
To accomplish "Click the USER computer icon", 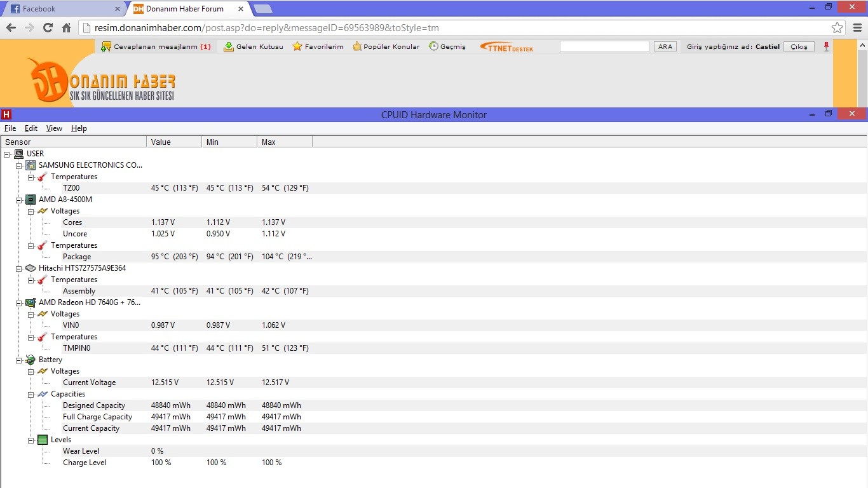I will [19, 154].
